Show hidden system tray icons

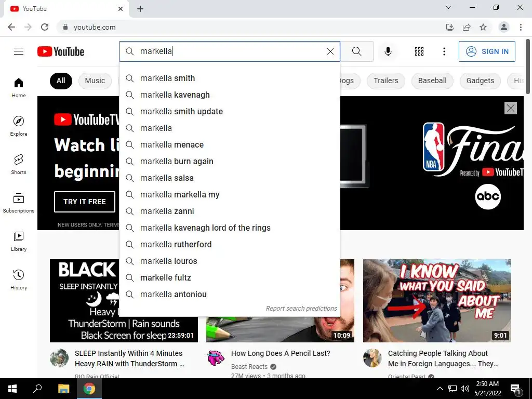[440, 389]
